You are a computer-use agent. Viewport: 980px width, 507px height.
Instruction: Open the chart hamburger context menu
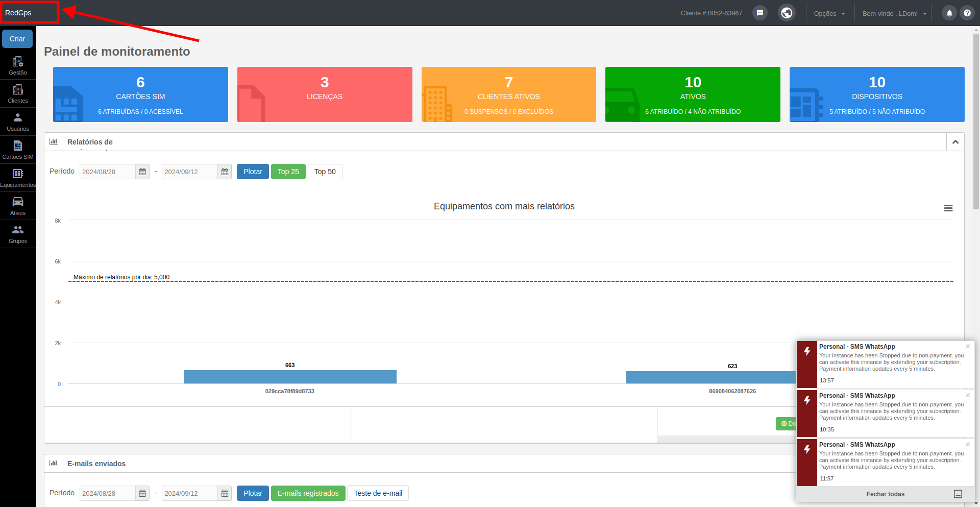[948, 208]
